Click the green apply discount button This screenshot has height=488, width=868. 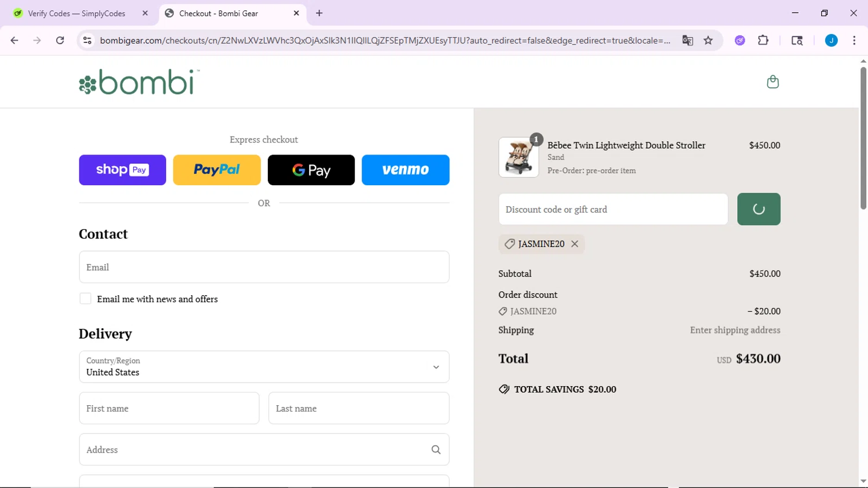click(x=759, y=209)
